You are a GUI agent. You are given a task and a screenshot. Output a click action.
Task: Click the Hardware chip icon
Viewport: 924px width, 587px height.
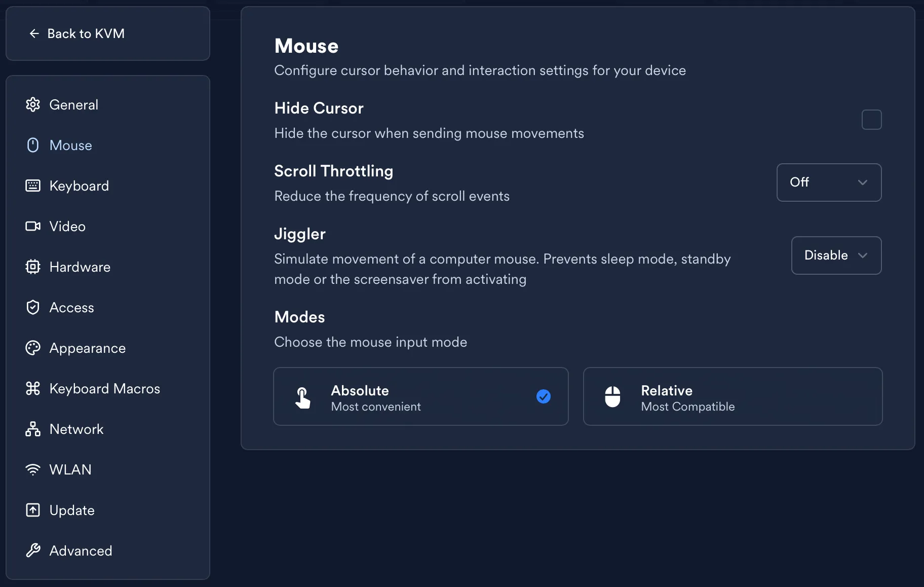point(33,267)
